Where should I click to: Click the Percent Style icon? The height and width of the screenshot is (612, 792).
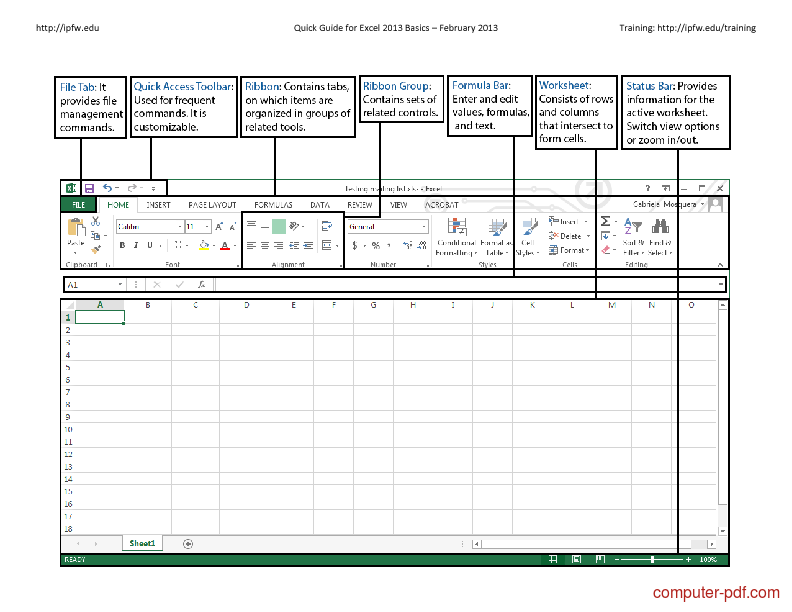coord(375,245)
